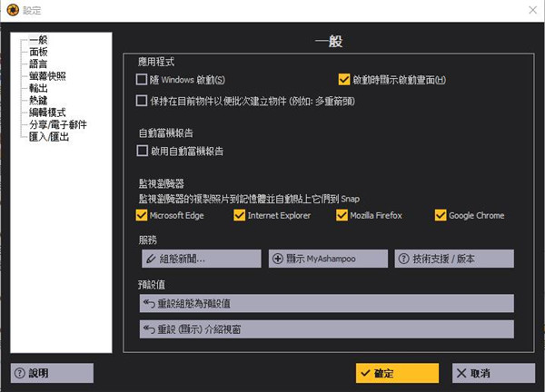Open 技術支援 / 版本 info

tap(453, 259)
